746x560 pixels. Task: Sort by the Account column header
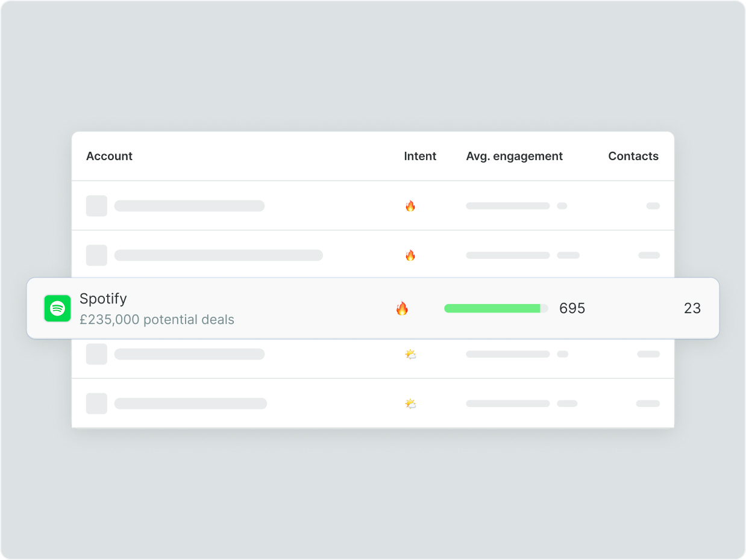click(109, 156)
